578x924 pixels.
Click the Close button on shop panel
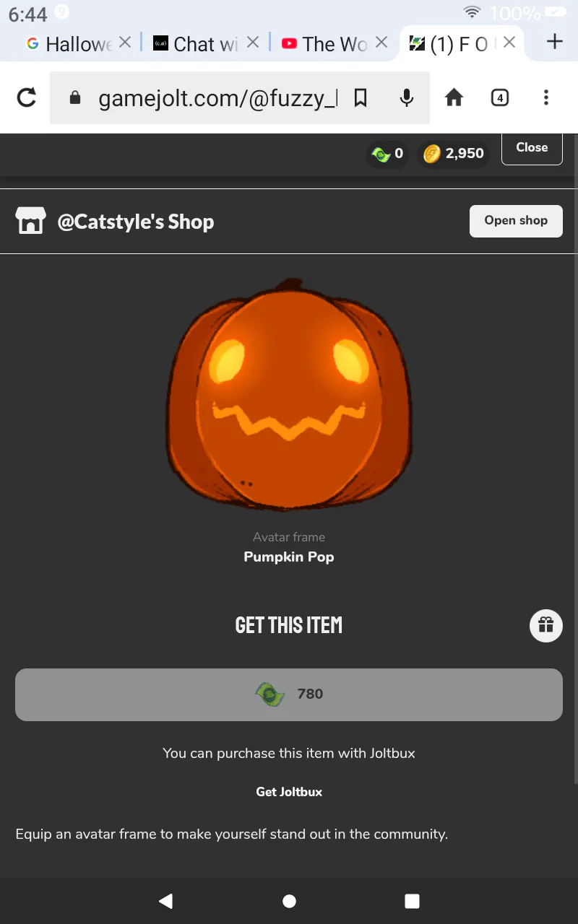click(x=532, y=147)
